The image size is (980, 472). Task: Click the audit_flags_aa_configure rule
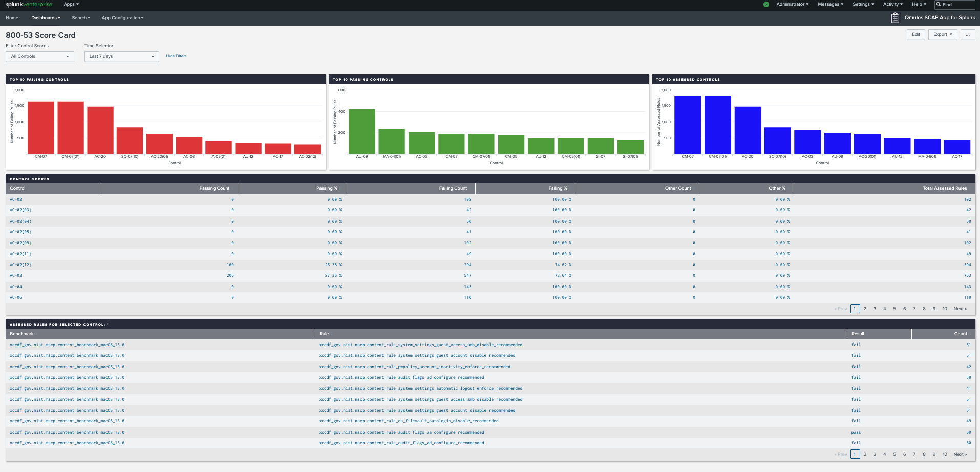(401, 432)
